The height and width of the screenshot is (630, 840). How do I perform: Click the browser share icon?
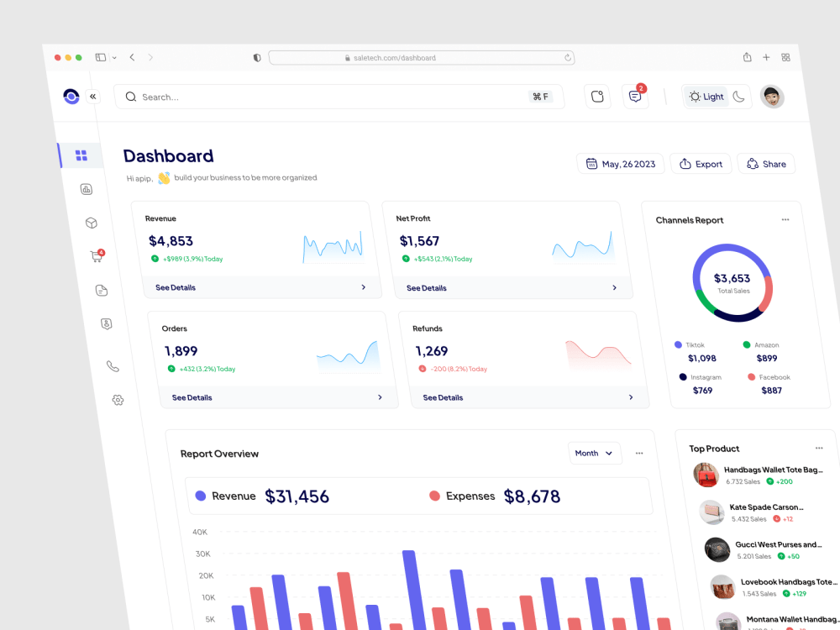click(748, 57)
